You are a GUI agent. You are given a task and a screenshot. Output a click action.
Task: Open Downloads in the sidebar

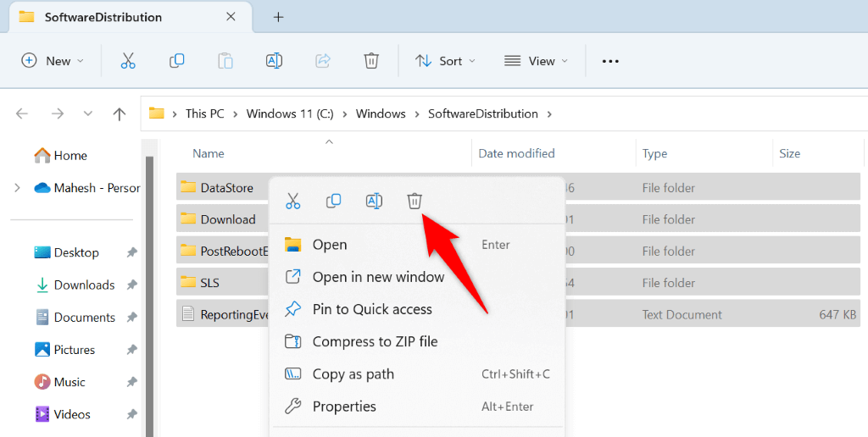point(84,285)
